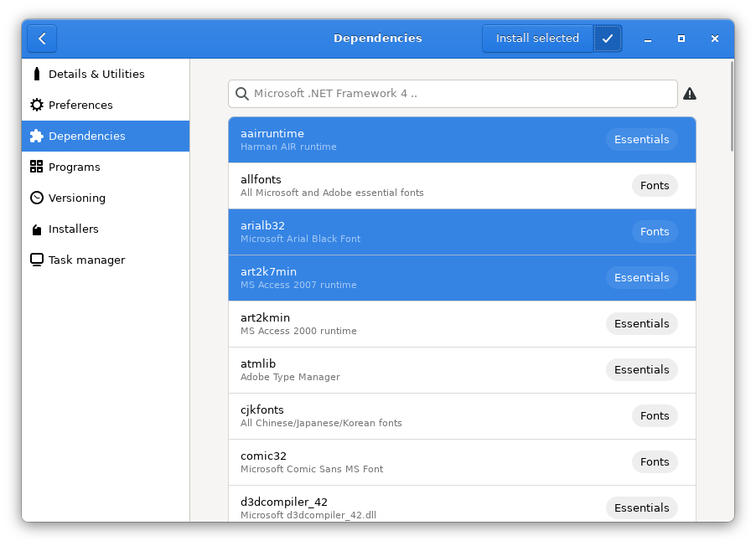This screenshot has width=756, height=546.
Task: Open Details & Utilities section
Action: [x=106, y=75]
